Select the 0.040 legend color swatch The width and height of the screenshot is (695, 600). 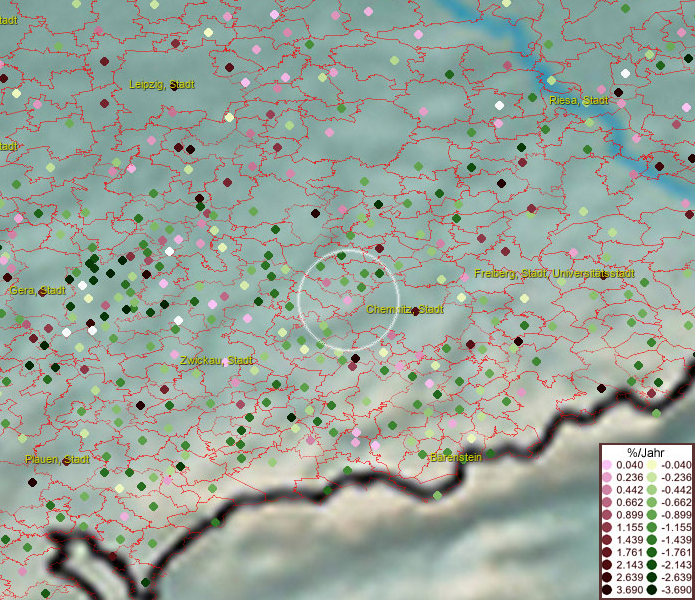click(607, 465)
